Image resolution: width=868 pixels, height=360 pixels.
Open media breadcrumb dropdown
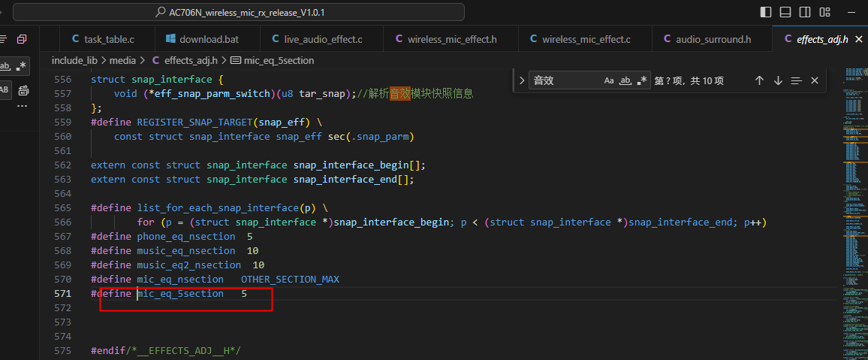pyautogui.click(x=122, y=60)
